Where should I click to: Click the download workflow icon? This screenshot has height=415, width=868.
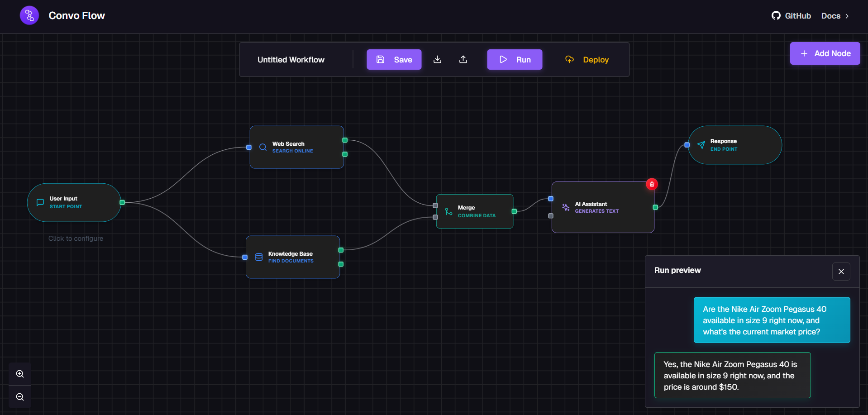(x=437, y=59)
